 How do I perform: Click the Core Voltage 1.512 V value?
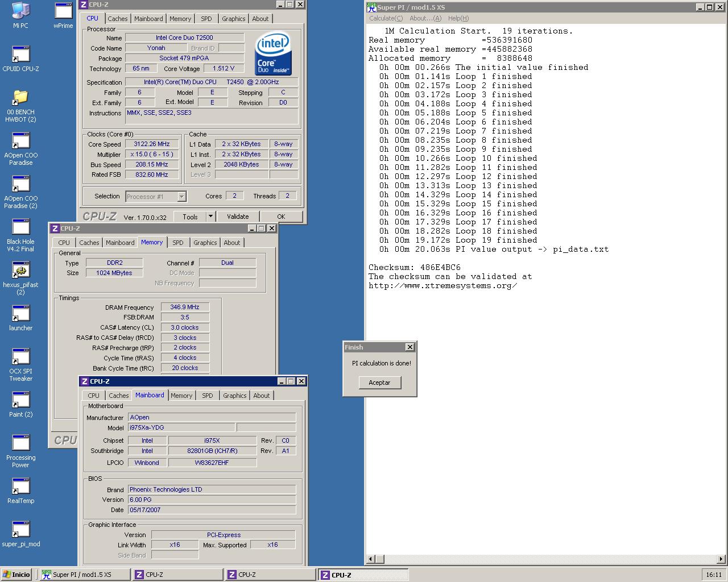pyautogui.click(x=224, y=68)
